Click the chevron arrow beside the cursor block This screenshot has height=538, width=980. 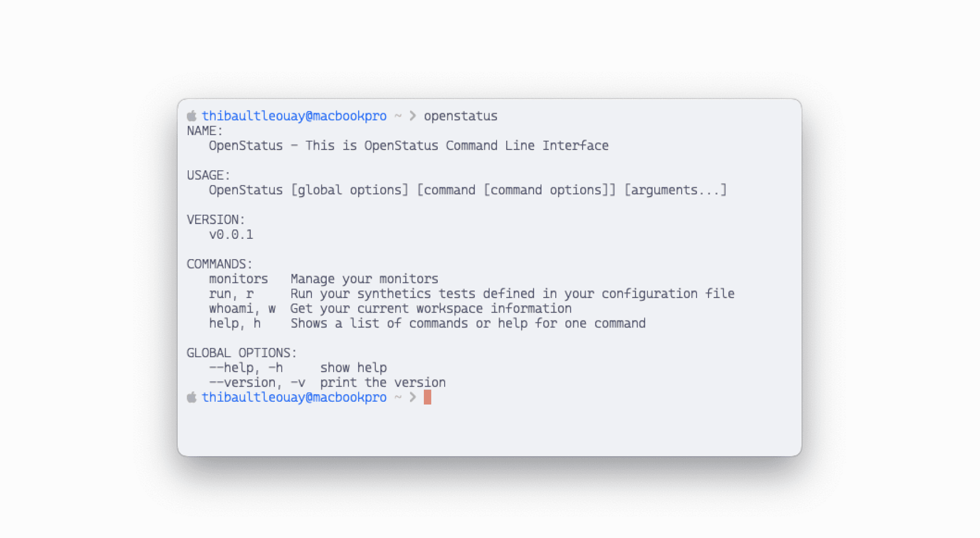pyautogui.click(x=413, y=397)
